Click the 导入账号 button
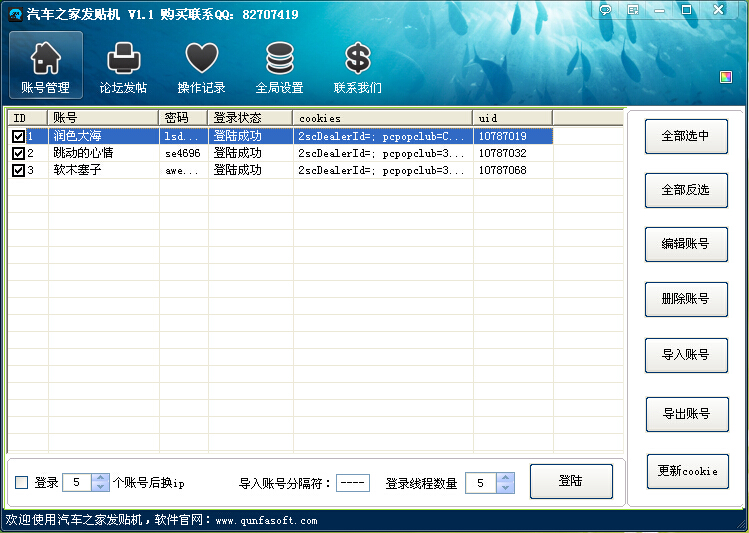 click(x=686, y=355)
